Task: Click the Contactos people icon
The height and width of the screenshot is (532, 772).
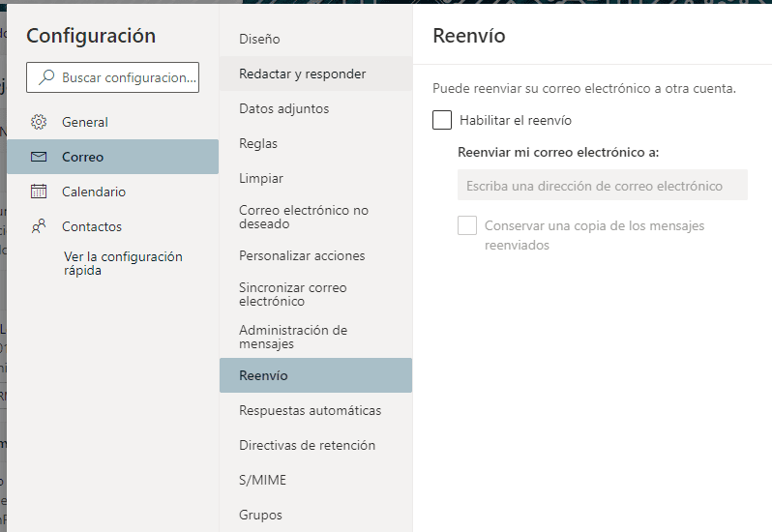Action: 39,226
